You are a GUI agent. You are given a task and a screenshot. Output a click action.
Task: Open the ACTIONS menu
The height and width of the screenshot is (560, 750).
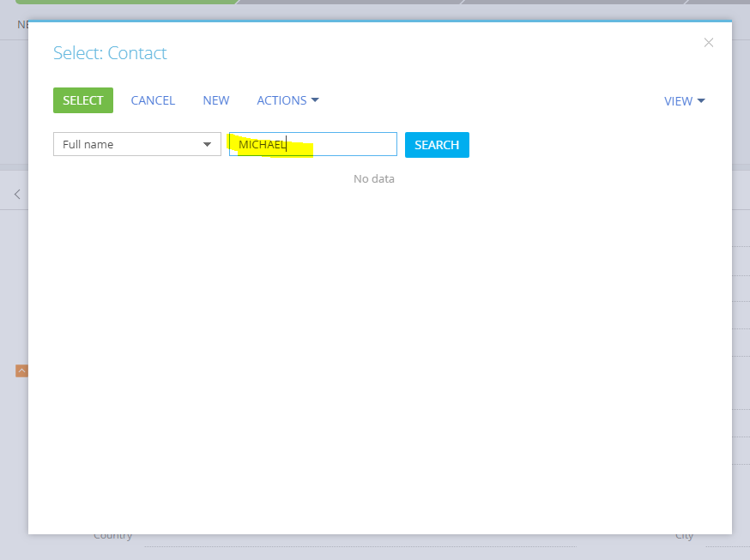click(287, 100)
